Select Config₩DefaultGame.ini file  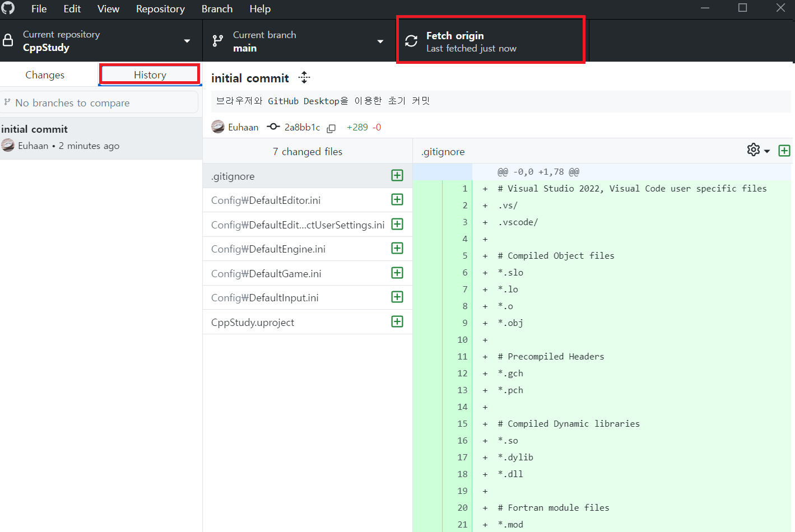tap(308, 273)
